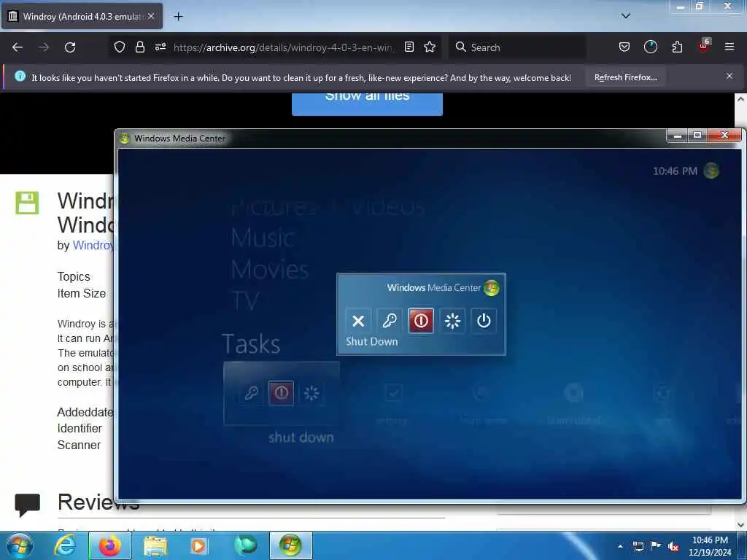Click the Scanner label on the page
The width and height of the screenshot is (747, 560).
tap(79, 445)
